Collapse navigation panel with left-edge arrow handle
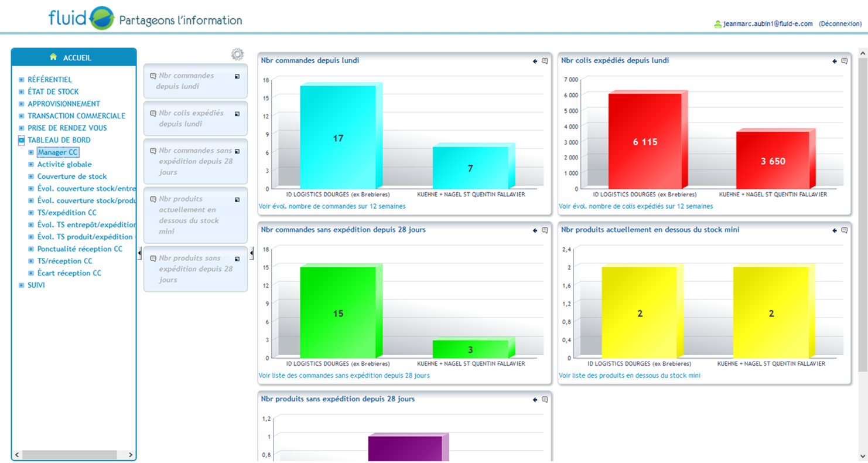Viewport: 868px width, 463px height. tap(139, 253)
